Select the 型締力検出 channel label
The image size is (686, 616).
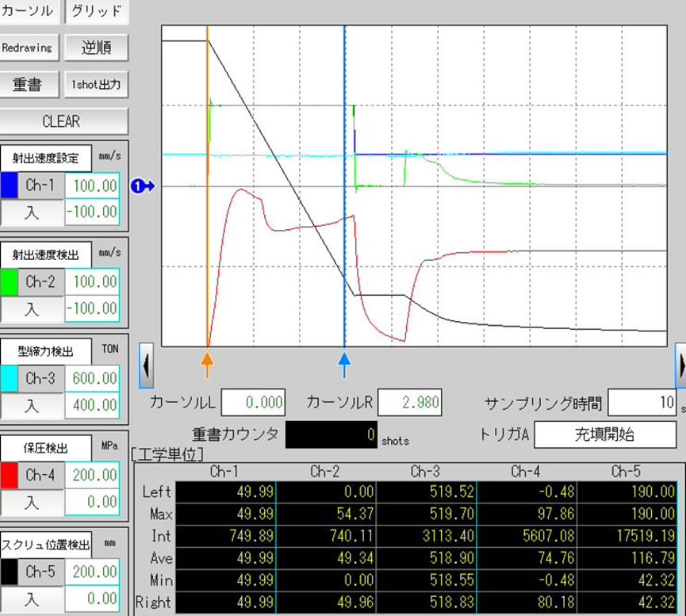[x=45, y=351]
